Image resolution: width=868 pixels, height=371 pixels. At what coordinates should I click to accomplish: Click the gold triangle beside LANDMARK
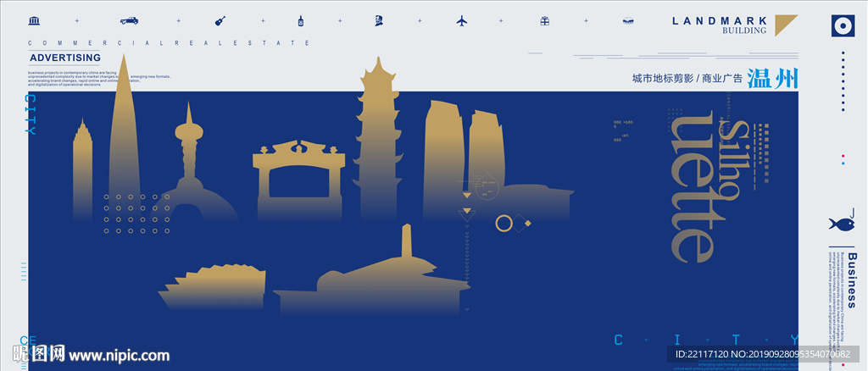tap(786, 25)
